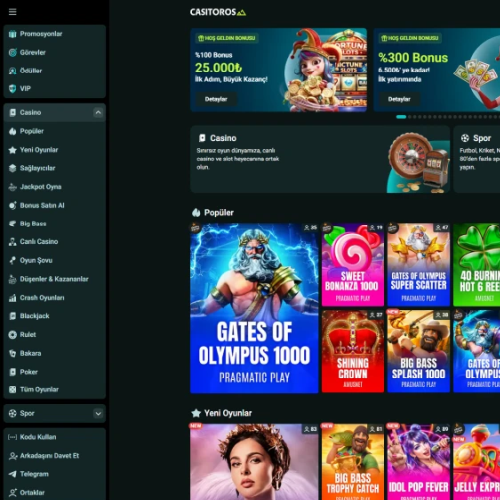This screenshot has width=500, height=500.
Task: Select the Yeni Oyunlar star icon
Action: pos(13,150)
